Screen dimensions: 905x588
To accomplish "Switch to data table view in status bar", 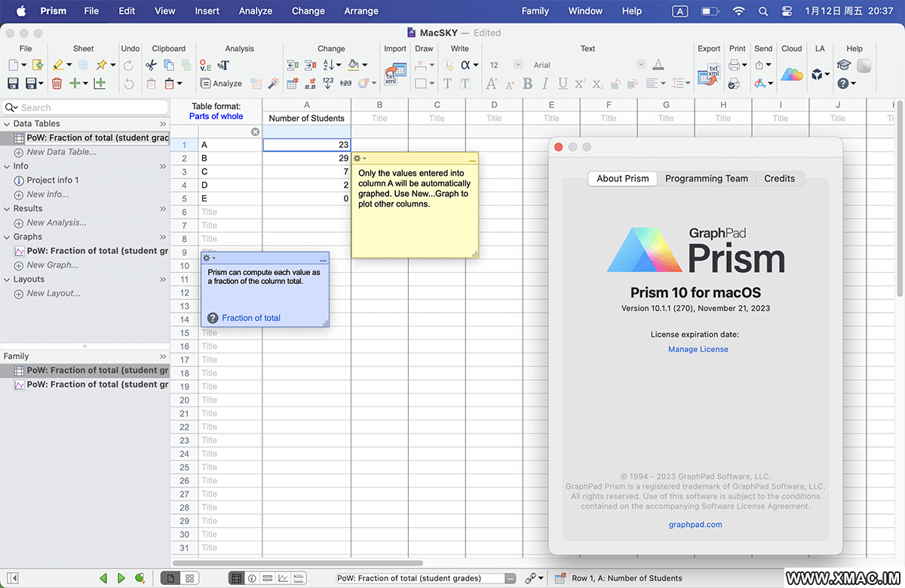I will click(236, 578).
